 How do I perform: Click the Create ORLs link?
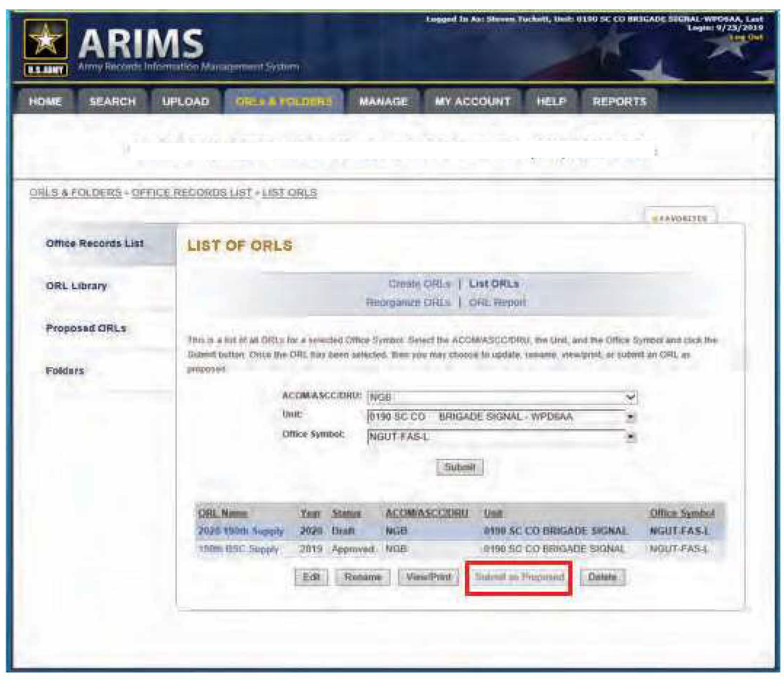pos(419,284)
